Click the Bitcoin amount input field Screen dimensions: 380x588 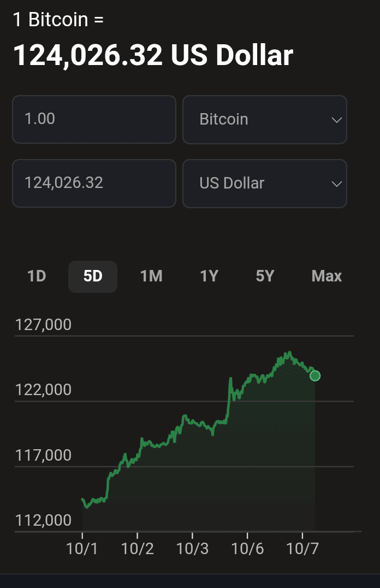tap(94, 120)
